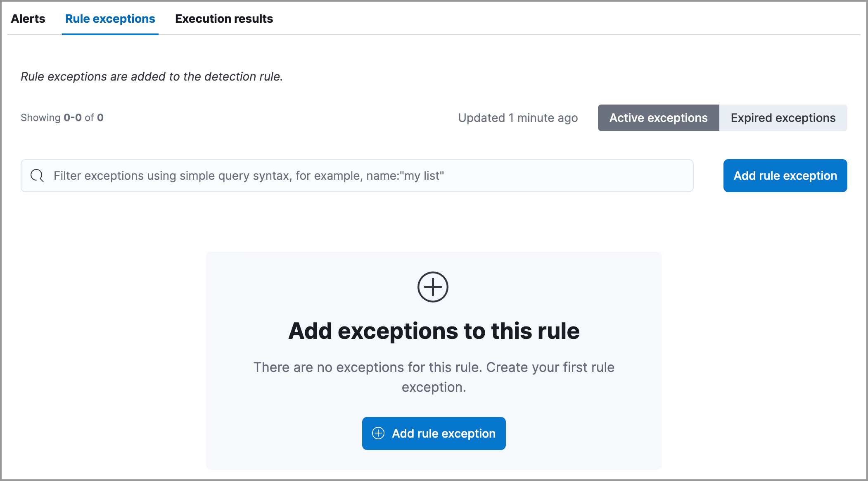Show Active exceptions

click(658, 118)
